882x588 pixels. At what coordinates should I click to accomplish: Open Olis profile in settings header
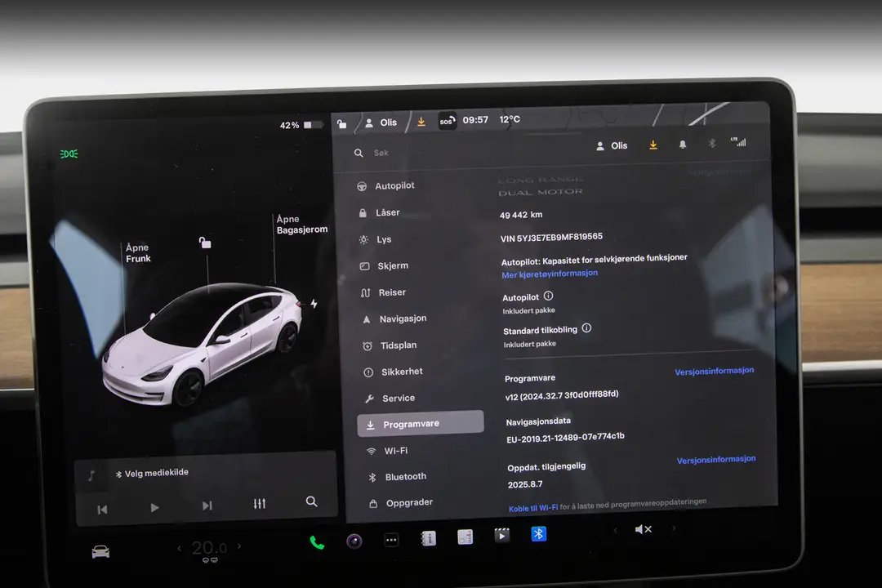point(612,145)
